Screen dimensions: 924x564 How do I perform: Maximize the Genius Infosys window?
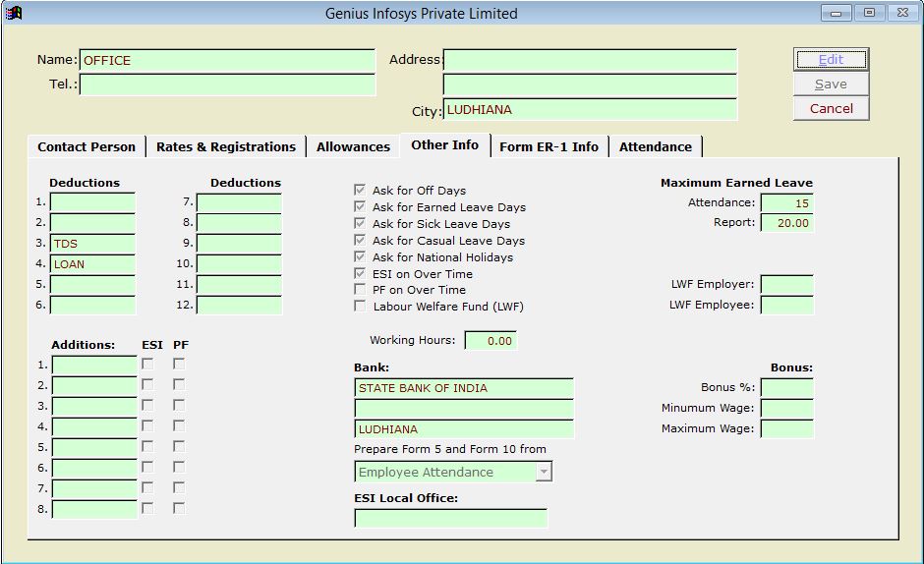click(869, 13)
